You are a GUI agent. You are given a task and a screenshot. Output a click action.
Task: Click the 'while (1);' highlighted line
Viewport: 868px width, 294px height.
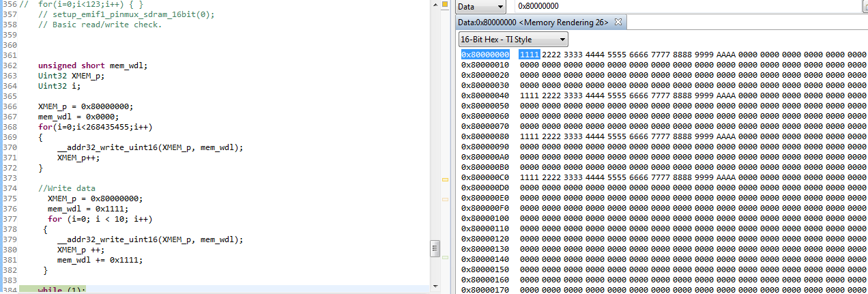(62, 290)
